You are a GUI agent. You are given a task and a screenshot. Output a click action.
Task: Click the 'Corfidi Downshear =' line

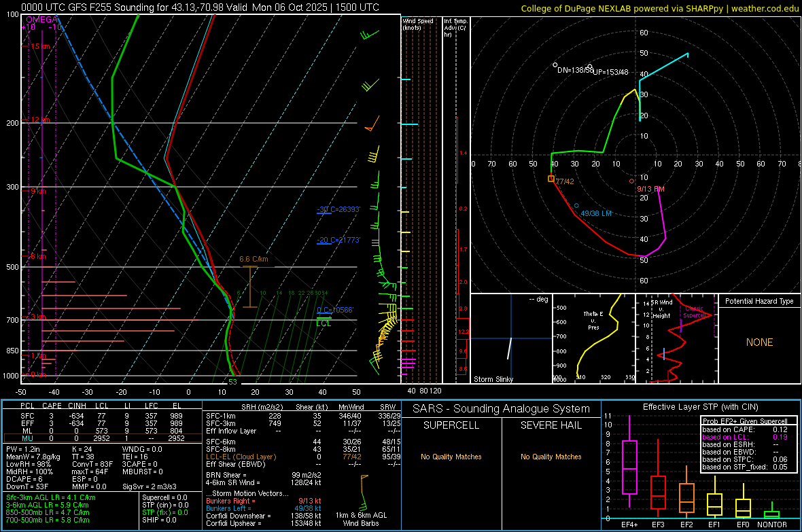tap(264, 516)
